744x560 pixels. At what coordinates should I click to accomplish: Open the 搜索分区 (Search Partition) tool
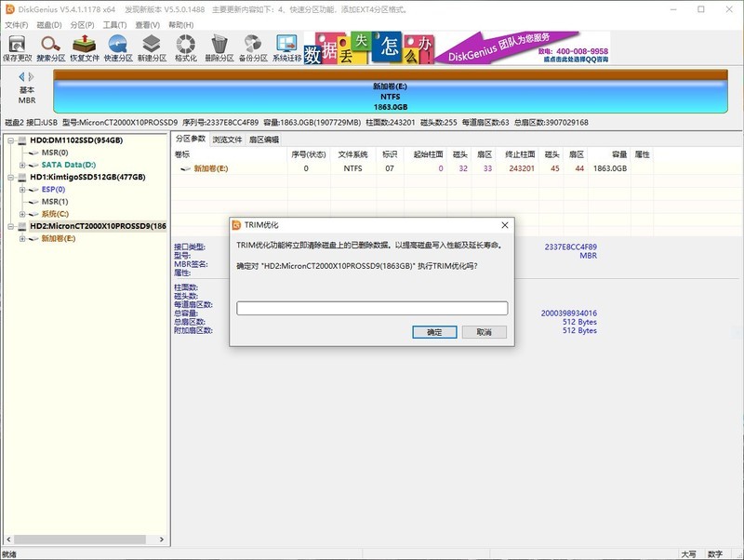tap(51, 47)
